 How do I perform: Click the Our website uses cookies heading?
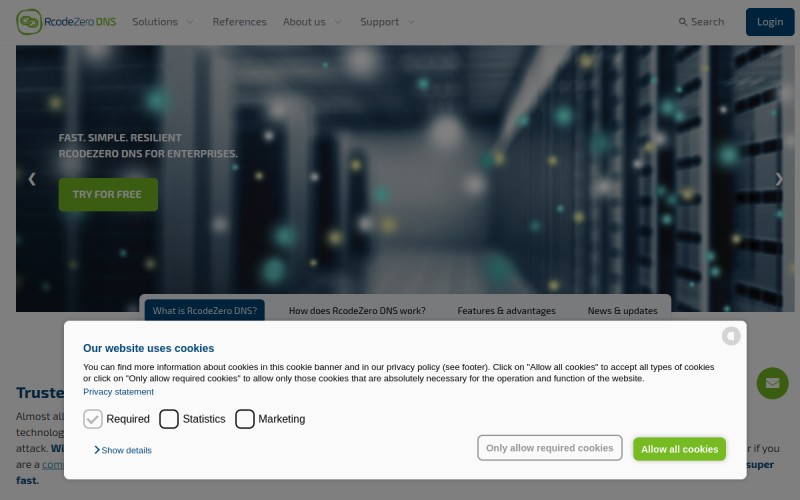tap(148, 348)
